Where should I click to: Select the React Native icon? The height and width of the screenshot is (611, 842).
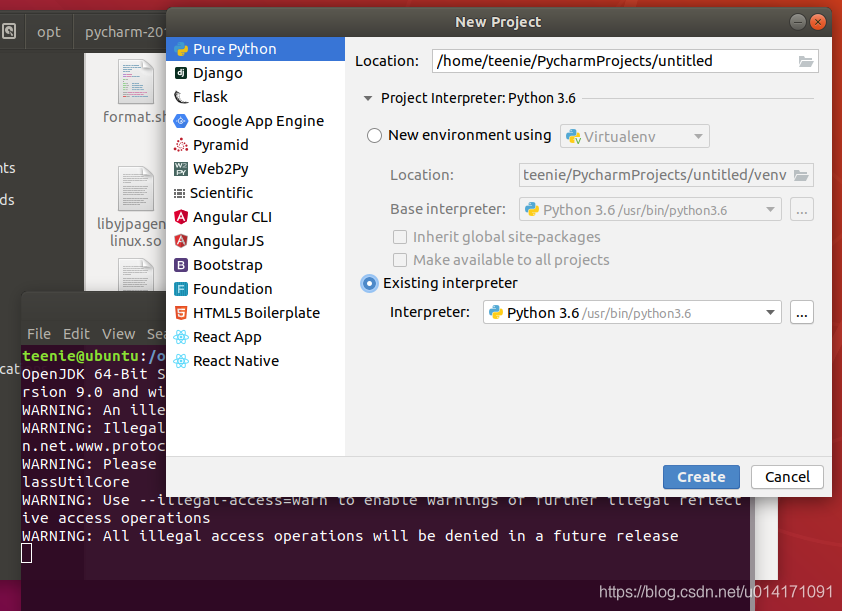181,361
